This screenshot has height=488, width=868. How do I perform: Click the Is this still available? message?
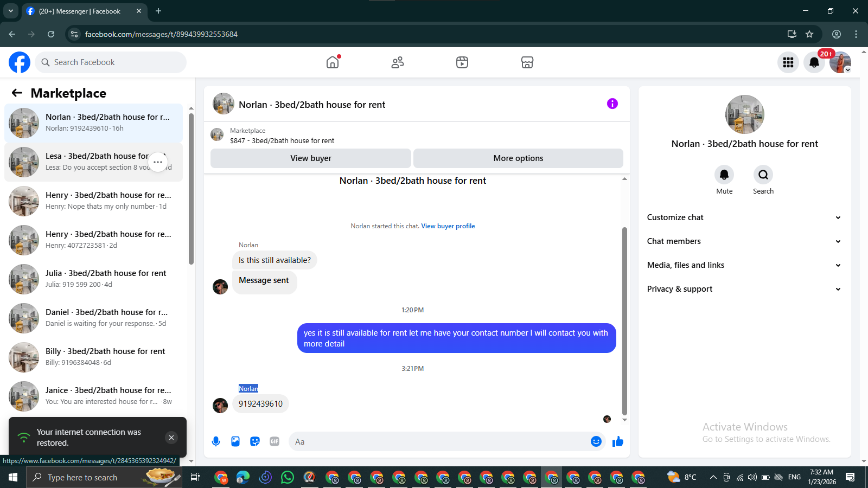(275, 260)
